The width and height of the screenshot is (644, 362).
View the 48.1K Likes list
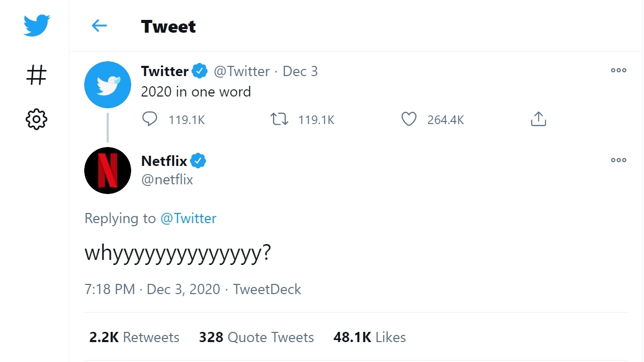pos(369,337)
